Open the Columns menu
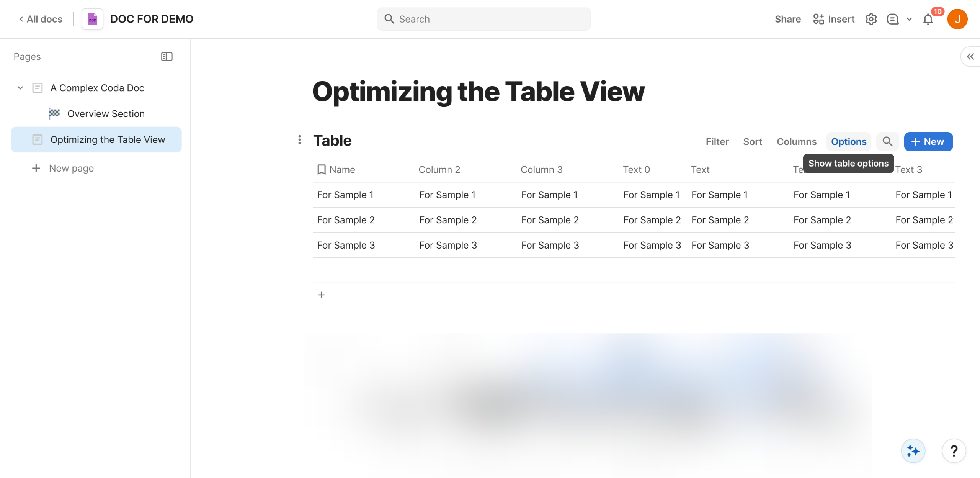This screenshot has width=980, height=478. 796,142
